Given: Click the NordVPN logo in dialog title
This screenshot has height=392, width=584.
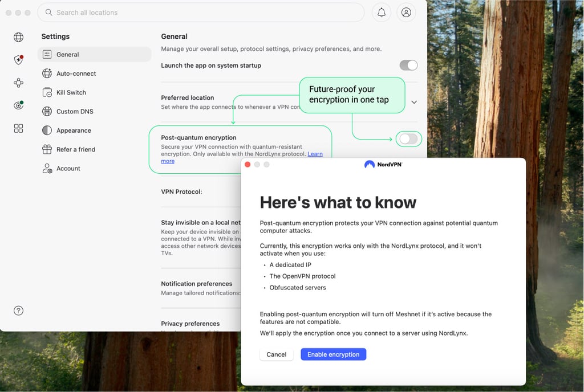Looking at the screenshot, I should pos(383,165).
